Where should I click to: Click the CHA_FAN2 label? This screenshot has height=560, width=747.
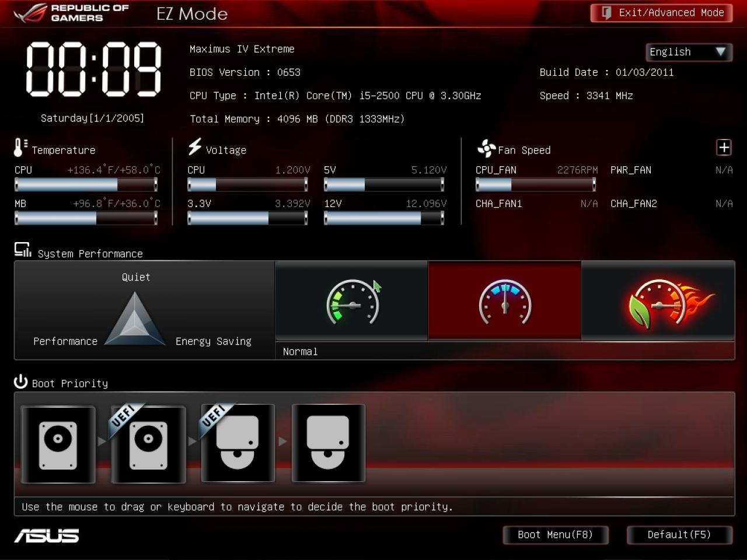tap(634, 204)
